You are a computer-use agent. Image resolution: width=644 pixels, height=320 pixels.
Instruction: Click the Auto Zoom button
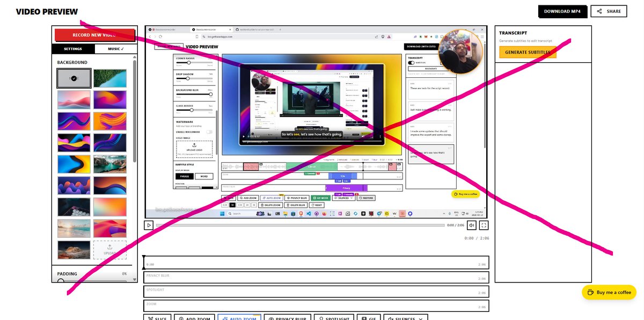(x=239, y=317)
